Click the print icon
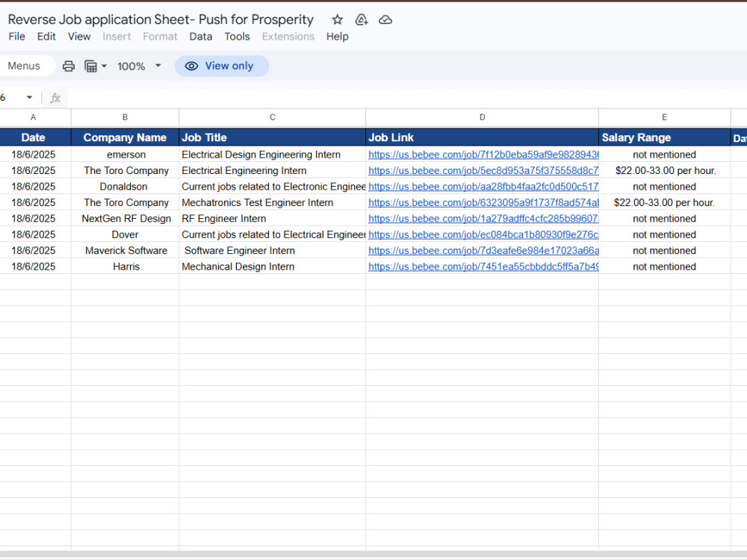Screen dimensions: 747x560 tap(69, 66)
